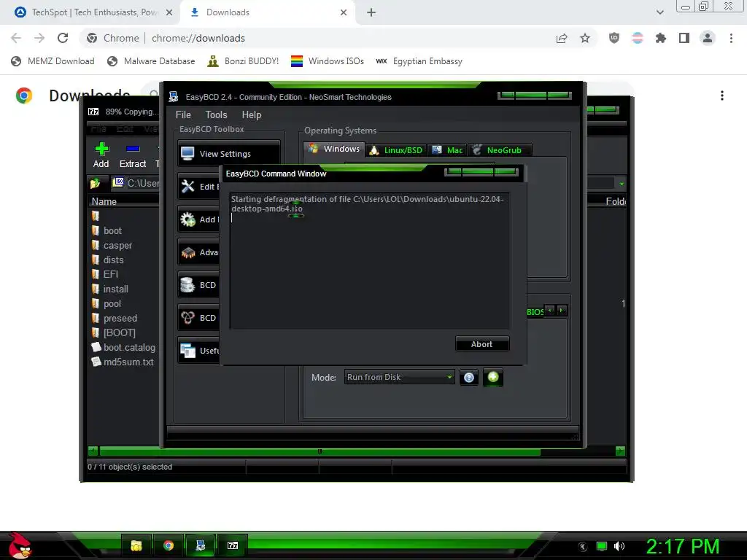Open the Windows ISOs bookmark
Viewport: 747px width, 560px height.
coord(328,61)
